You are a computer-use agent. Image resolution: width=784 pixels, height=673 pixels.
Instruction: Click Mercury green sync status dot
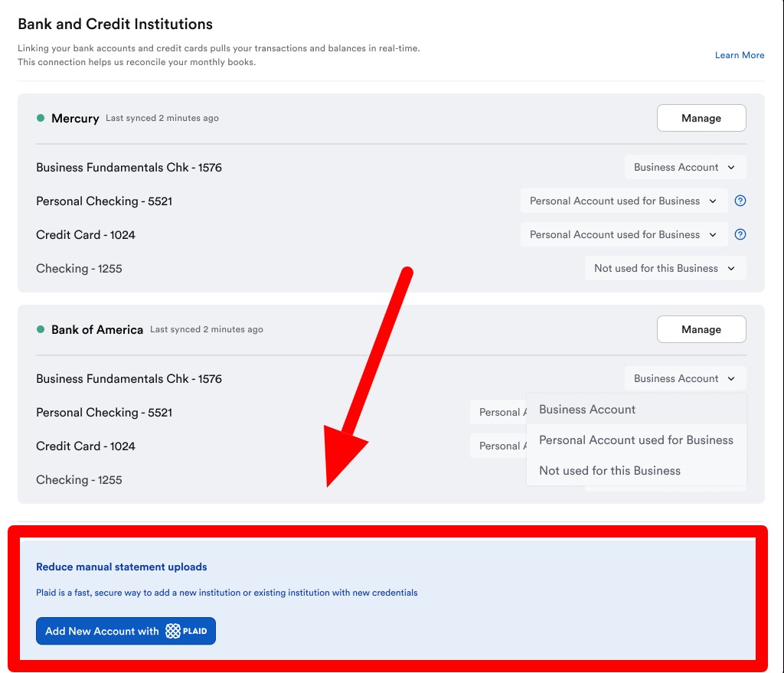[x=41, y=118]
